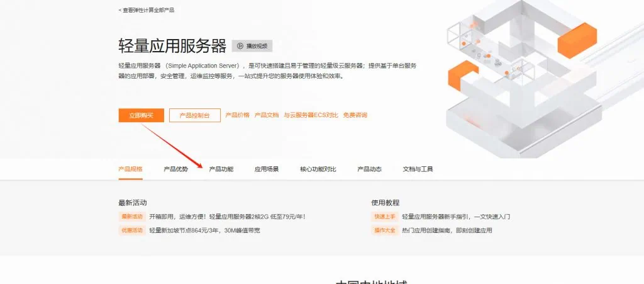Open the 新手指引 quick start tutorial link
This screenshot has height=284, width=644.
pos(457,217)
